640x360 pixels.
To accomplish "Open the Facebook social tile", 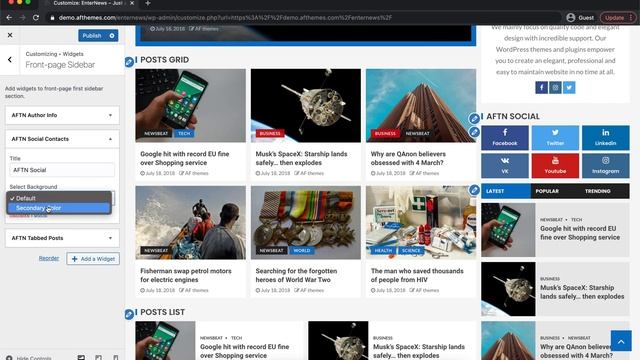I will [x=505, y=138].
